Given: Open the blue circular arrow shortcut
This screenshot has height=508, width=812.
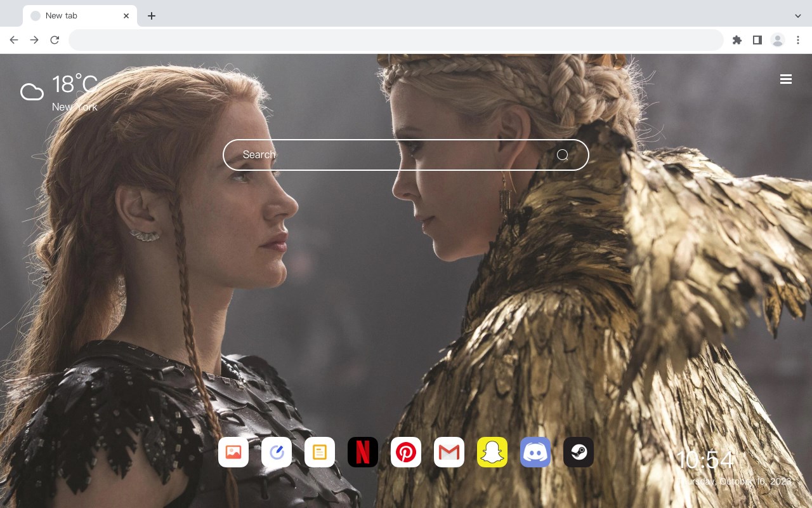Looking at the screenshot, I should tap(277, 452).
